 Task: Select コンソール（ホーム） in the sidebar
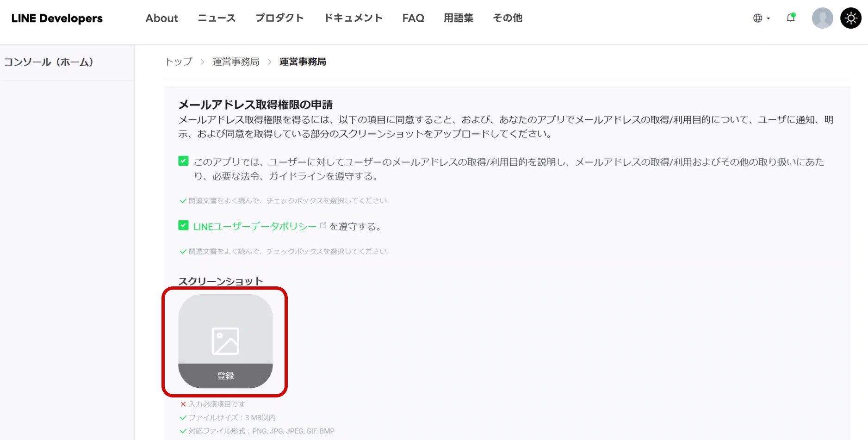[x=49, y=62]
